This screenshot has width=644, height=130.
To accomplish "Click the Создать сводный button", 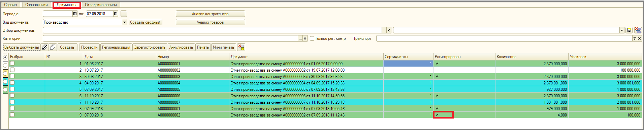I will [x=145, y=22].
